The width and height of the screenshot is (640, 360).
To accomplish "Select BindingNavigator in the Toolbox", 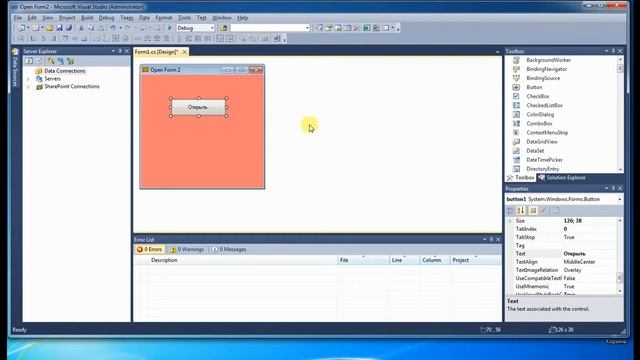I will pyautogui.click(x=547, y=69).
